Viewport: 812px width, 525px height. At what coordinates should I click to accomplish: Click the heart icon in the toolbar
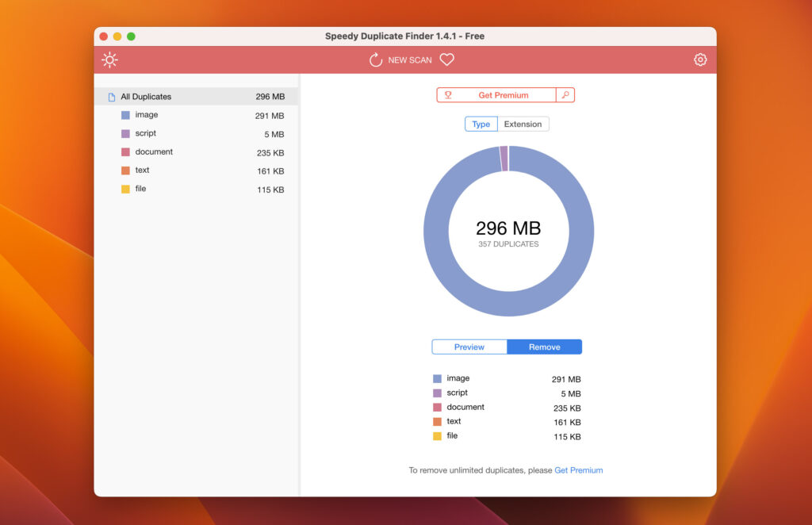(x=446, y=59)
